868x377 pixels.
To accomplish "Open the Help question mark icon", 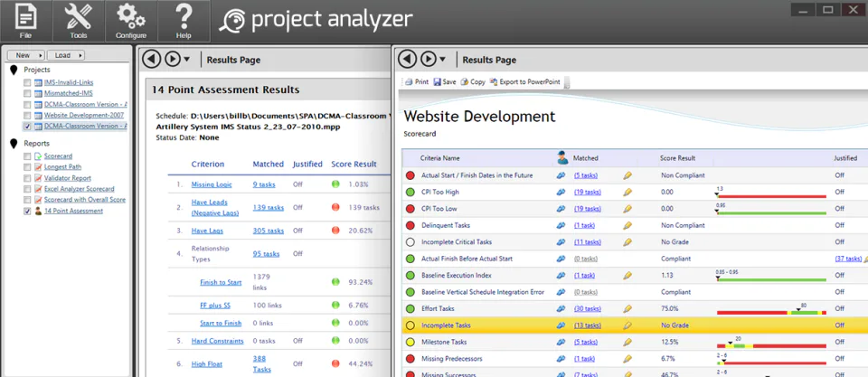I will [184, 21].
